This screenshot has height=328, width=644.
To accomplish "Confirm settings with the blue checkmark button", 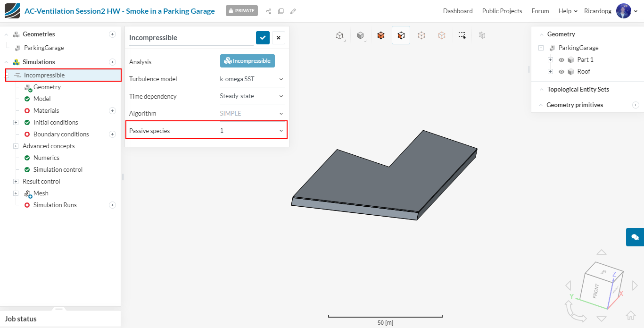I will (263, 38).
